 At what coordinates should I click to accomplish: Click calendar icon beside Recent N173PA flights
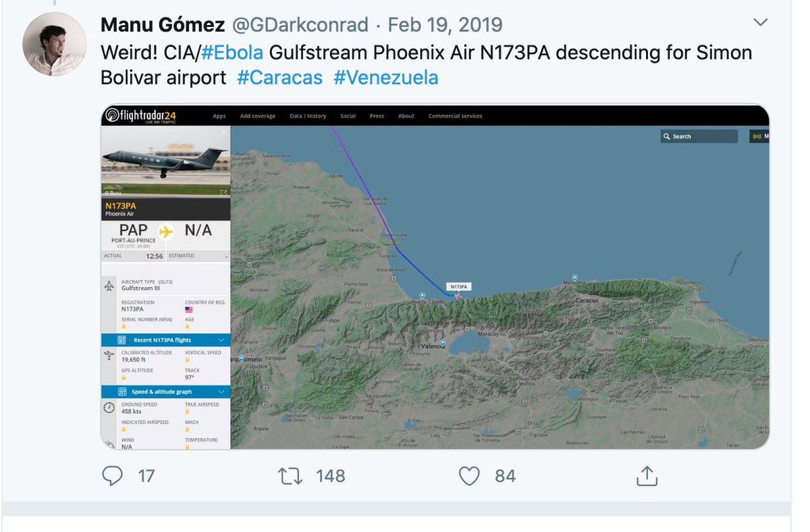(122, 340)
